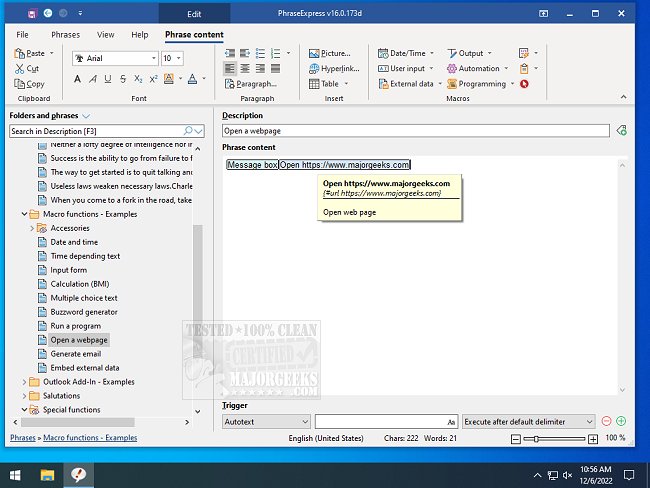Click the search magnifier icon in phrase search
650x488 pixels.
189,131
